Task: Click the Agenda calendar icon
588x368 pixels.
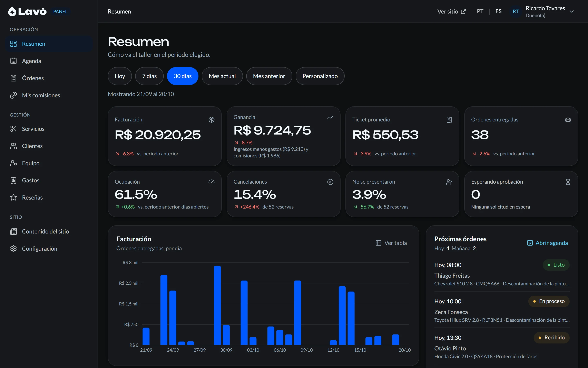Action: pyautogui.click(x=13, y=61)
